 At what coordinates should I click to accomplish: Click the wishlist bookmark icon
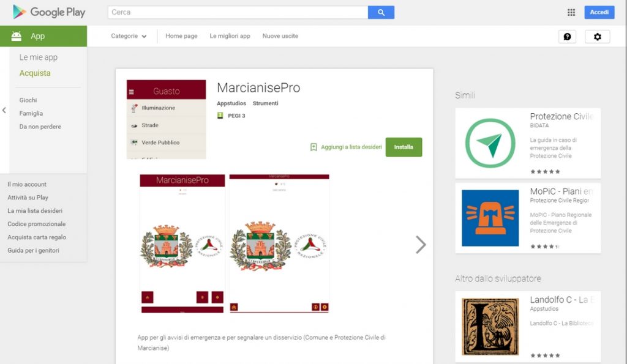click(313, 147)
